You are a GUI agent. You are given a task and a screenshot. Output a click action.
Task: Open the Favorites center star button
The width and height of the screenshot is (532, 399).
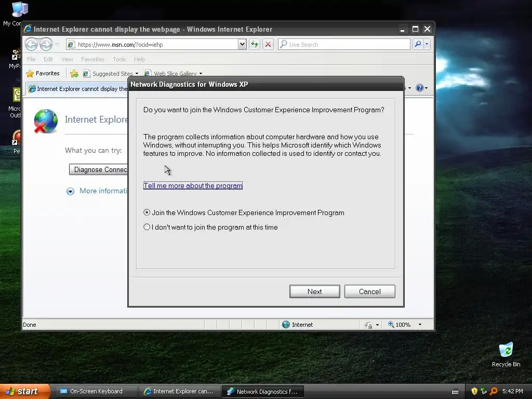coord(43,73)
